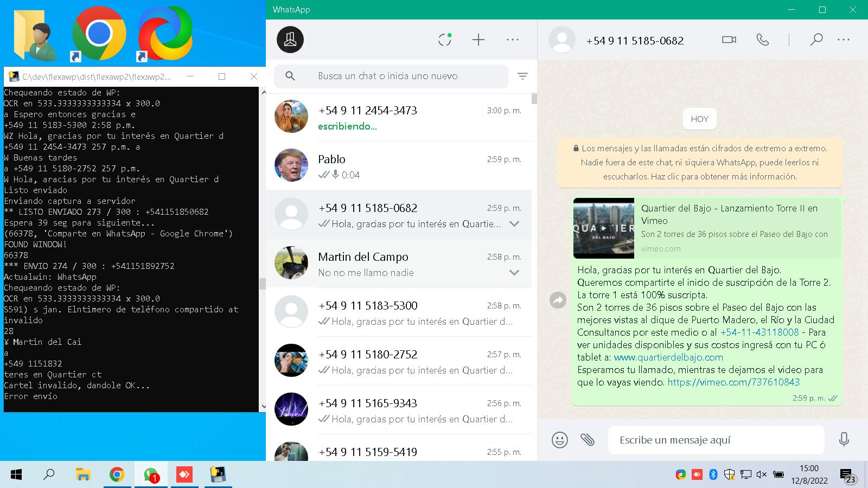
Task: Open contact name +54 9 11 5185-0682 in header
Action: pyautogui.click(x=635, y=41)
